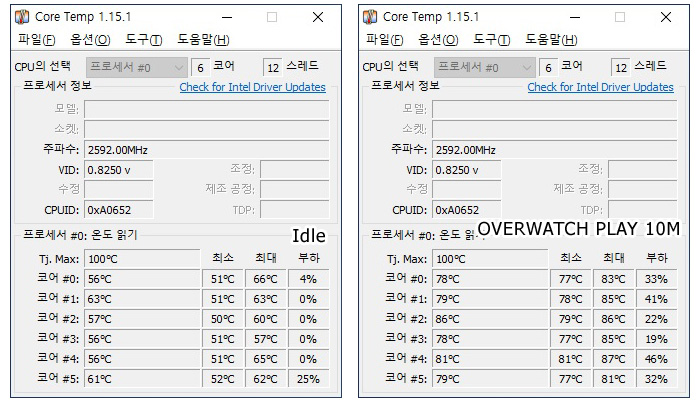Click Core Temp icon in left window title bar
The height and width of the screenshot is (400, 700).
(x=22, y=17)
